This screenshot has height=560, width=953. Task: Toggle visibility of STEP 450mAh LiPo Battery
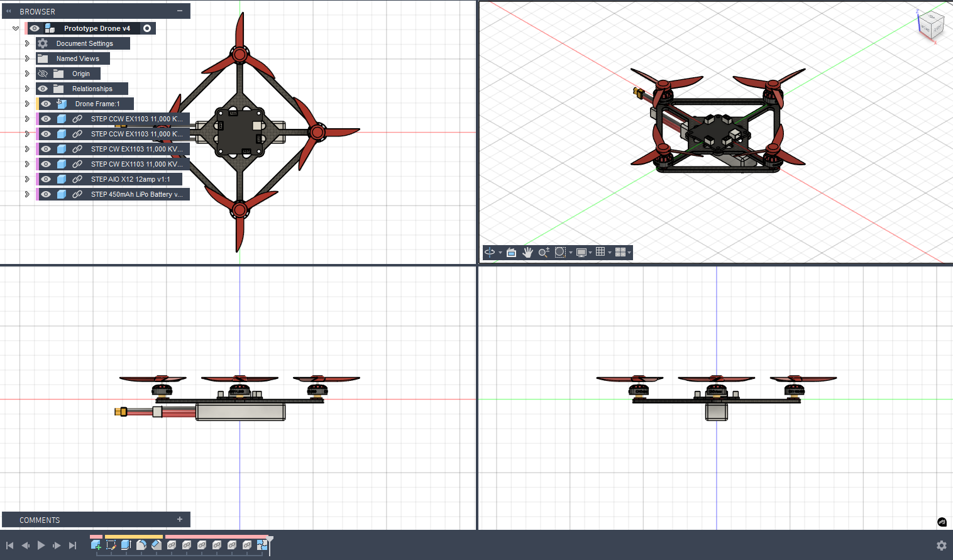(46, 194)
